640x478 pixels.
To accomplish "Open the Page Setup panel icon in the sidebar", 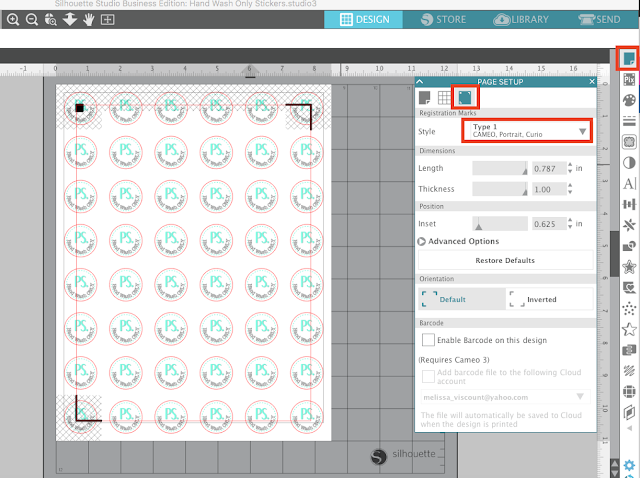I will point(628,58).
